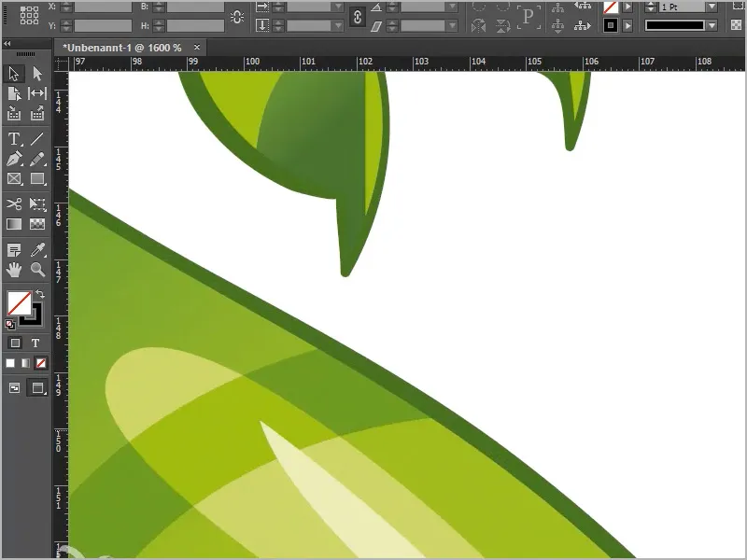
Task: Select the Direct Selection tool (white arrow)
Action: point(37,74)
